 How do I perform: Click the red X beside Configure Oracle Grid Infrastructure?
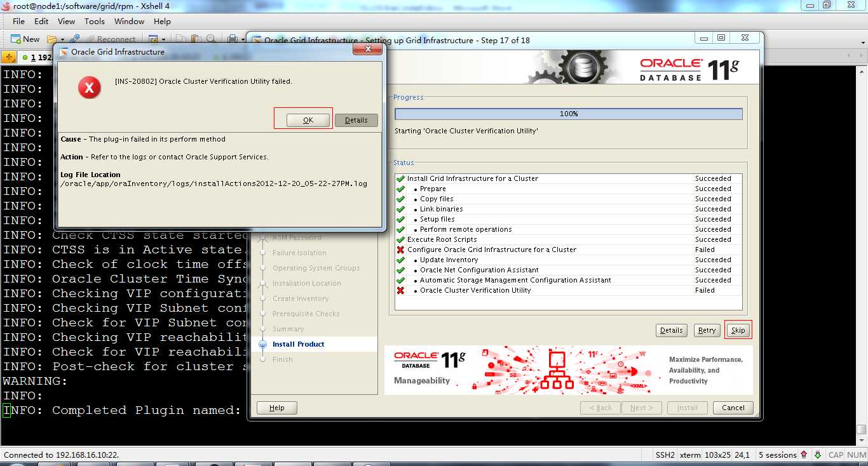pos(400,250)
